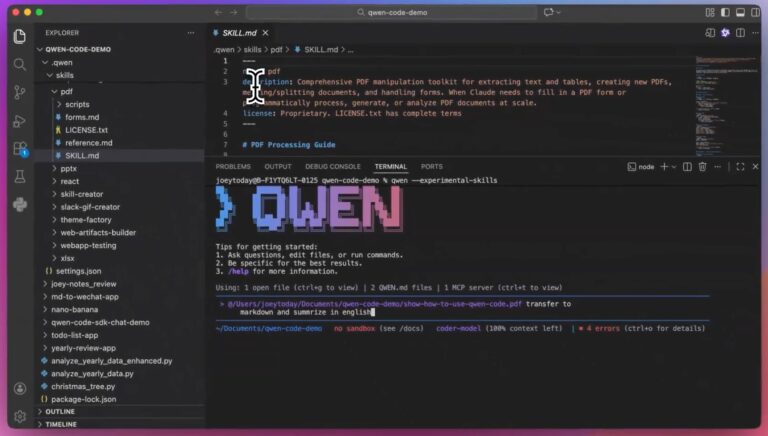The width and height of the screenshot is (768, 436).
Task: Open the Manage gear icon
Action: 20,416
